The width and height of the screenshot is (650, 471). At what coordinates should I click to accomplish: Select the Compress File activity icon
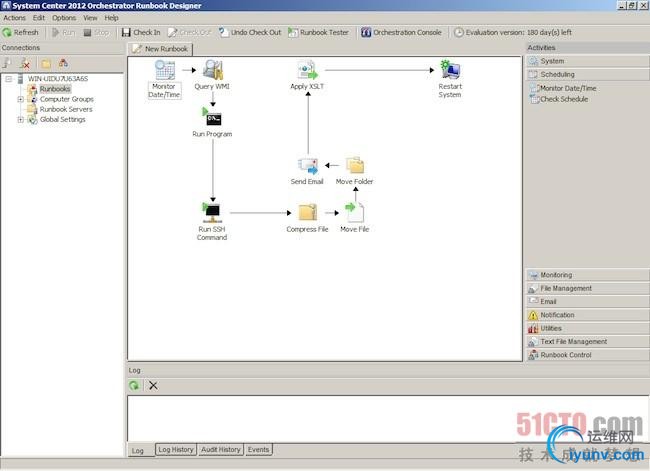click(x=308, y=212)
